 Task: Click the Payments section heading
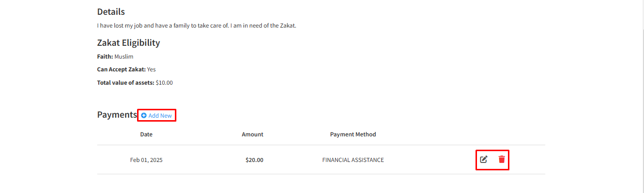(x=117, y=115)
